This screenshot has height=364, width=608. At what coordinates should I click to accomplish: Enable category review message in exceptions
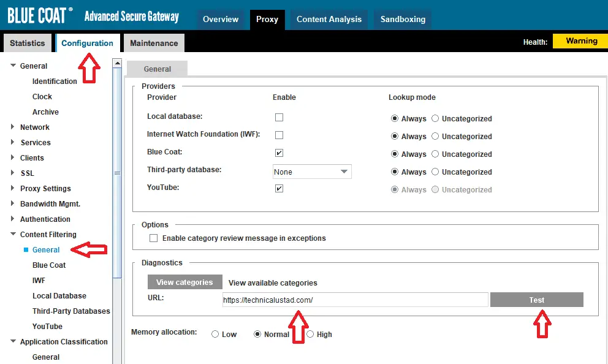pyautogui.click(x=154, y=238)
